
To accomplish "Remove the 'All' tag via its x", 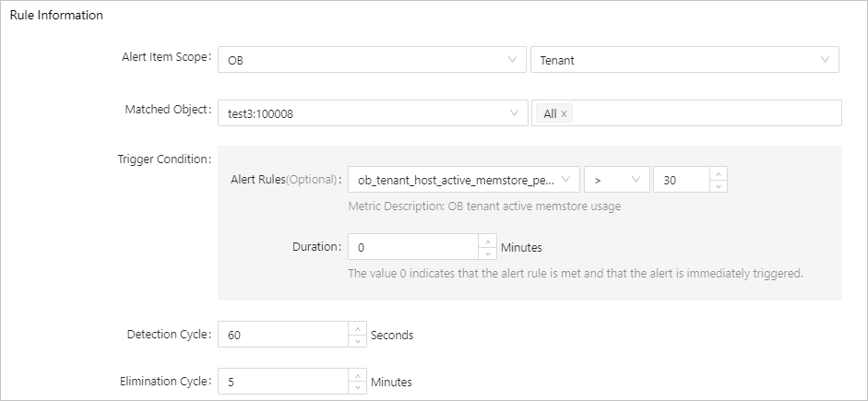I will point(565,113).
